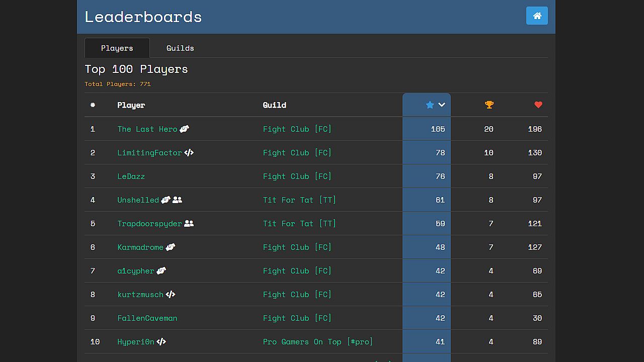Click the home icon button
The width and height of the screenshot is (644, 362).
pos(537,16)
